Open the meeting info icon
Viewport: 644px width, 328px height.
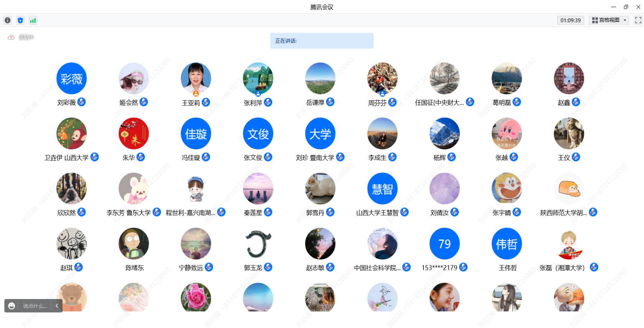tap(7, 20)
